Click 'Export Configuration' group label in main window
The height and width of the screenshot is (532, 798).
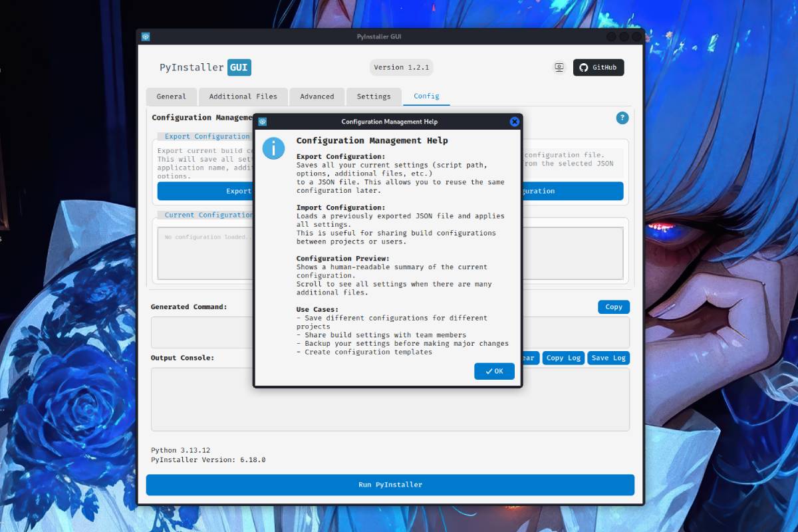207,136
